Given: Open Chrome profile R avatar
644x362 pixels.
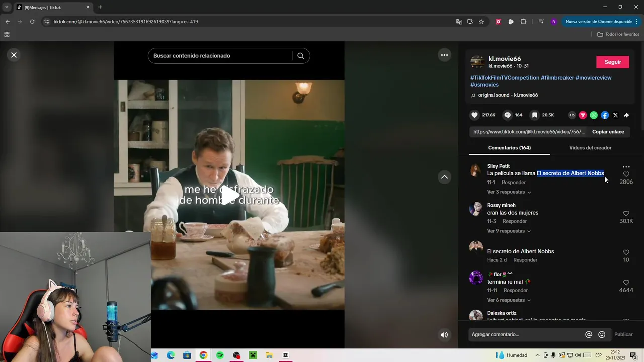Looking at the screenshot, I should (x=554, y=22).
